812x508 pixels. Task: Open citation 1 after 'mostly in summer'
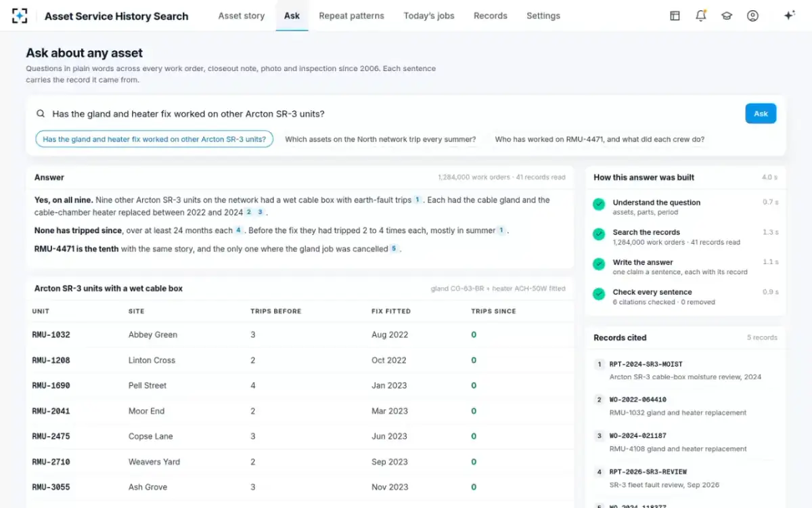click(501, 230)
